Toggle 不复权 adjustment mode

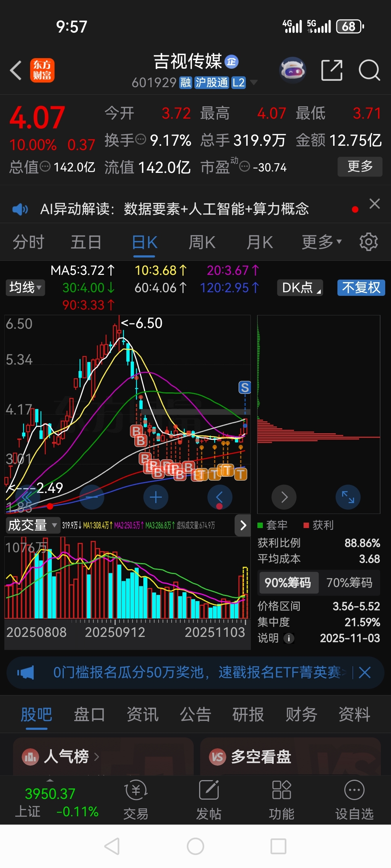coord(361,288)
